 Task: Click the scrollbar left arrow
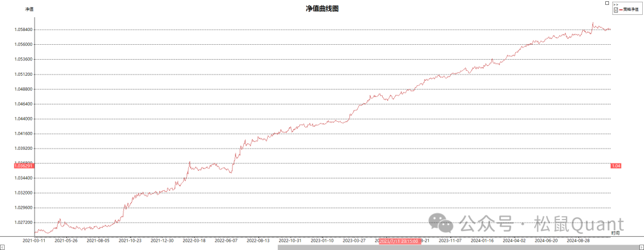2,247
